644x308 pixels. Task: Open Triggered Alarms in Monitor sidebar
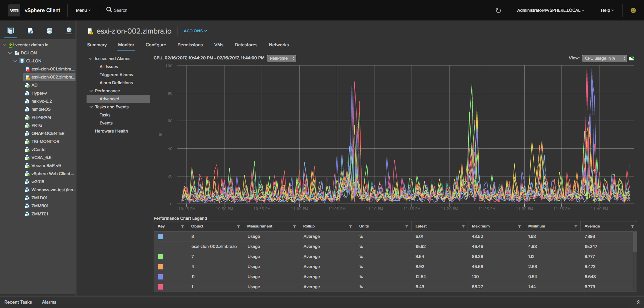click(x=116, y=75)
